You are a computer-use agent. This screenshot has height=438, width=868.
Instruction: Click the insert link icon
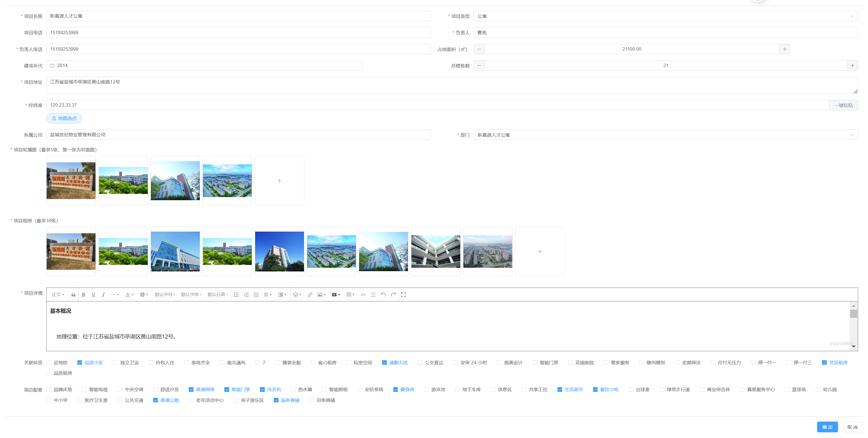tap(310, 295)
